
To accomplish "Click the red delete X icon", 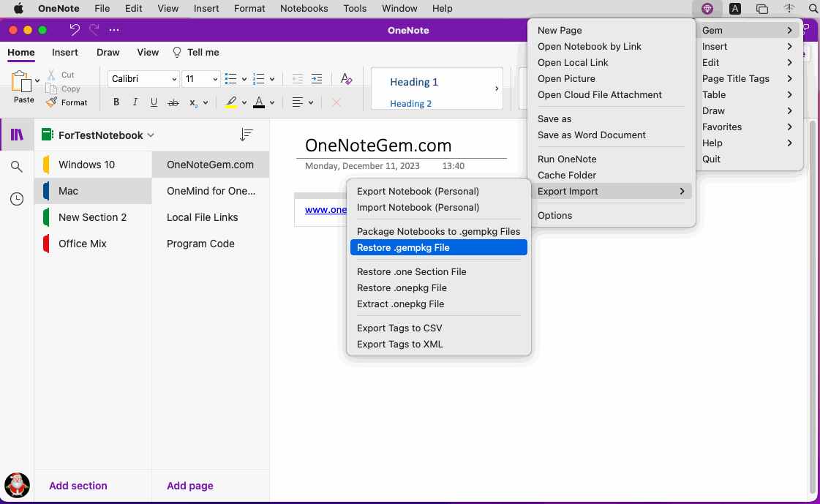I will tap(336, 102).
